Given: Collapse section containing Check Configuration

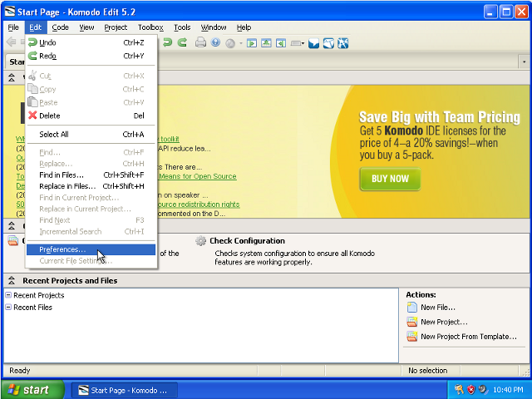Looking at the screenshot, I should pos(12,225).
